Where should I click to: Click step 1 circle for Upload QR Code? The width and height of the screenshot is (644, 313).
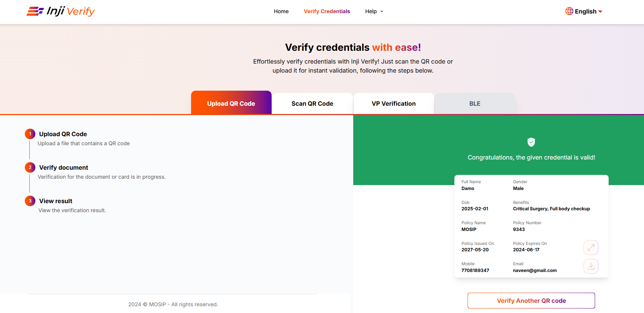point(30,134)
